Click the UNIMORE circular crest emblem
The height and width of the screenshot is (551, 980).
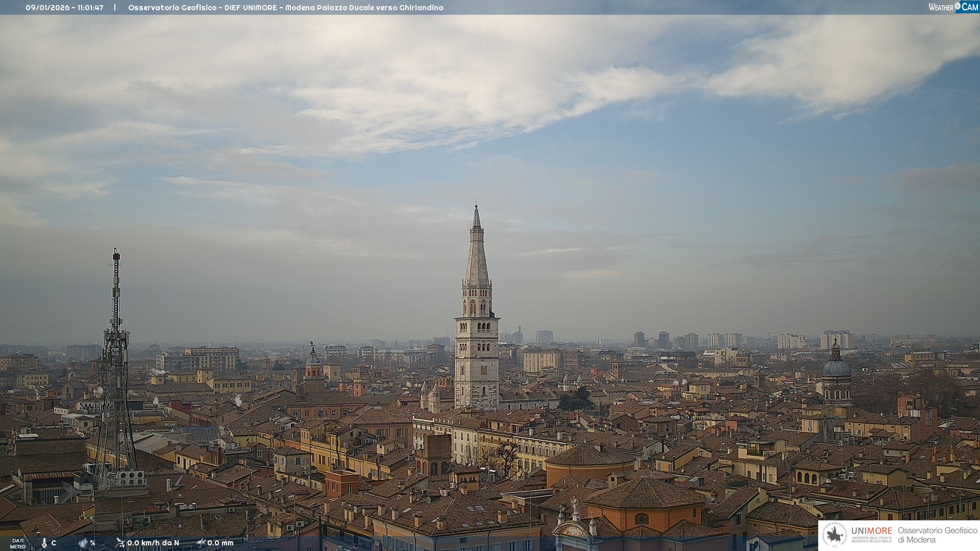[835, 535]
